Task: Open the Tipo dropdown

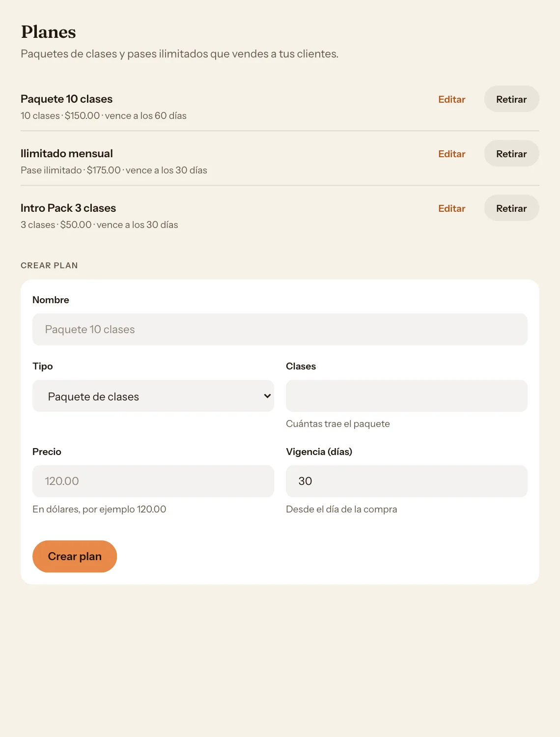Action: tap(153, 396)
